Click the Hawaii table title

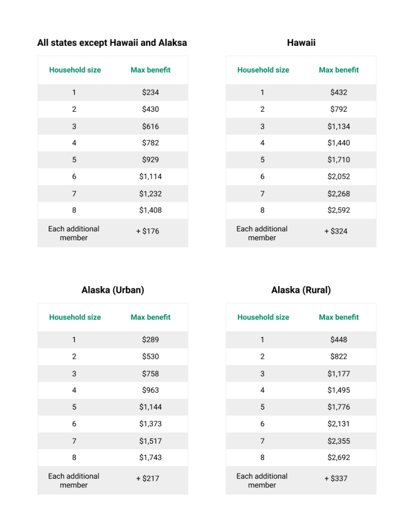301,42
